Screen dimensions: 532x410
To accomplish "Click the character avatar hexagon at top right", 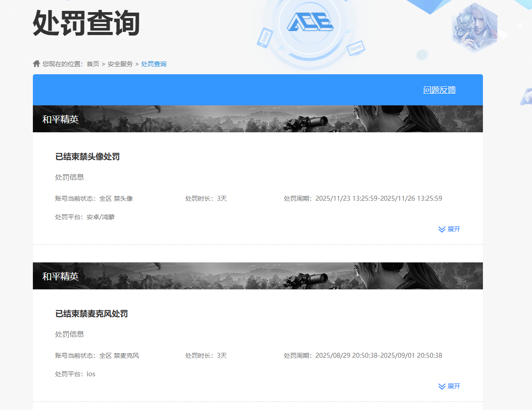I will tap(475, 28).
